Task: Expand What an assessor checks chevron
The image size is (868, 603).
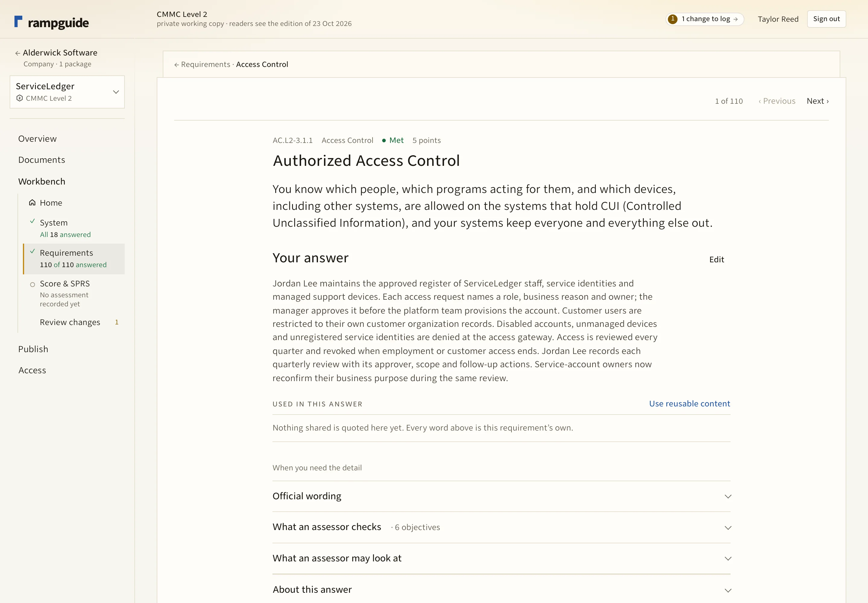Action: click(728, 527)
